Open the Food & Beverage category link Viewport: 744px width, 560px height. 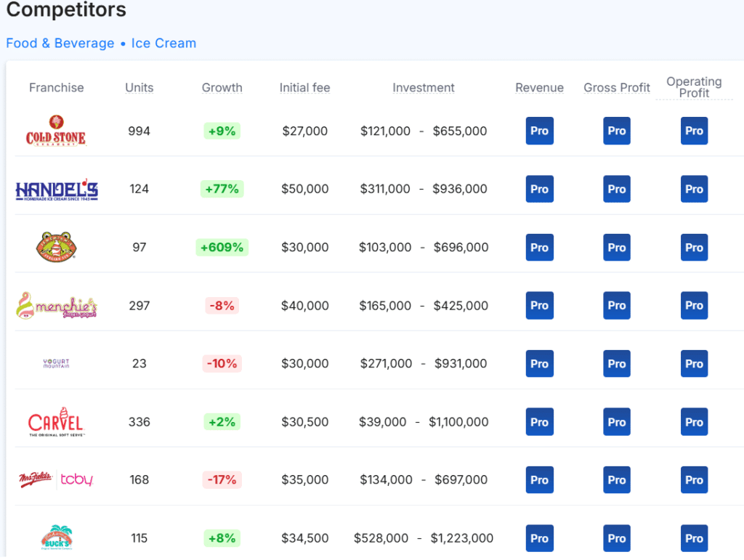tap(60, 43)
